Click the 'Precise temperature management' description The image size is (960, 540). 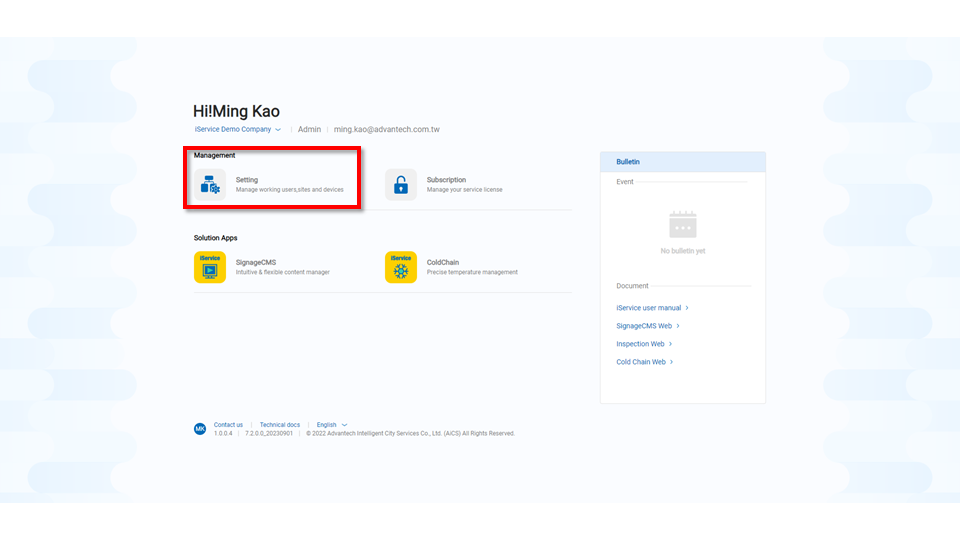coord(472,272)
